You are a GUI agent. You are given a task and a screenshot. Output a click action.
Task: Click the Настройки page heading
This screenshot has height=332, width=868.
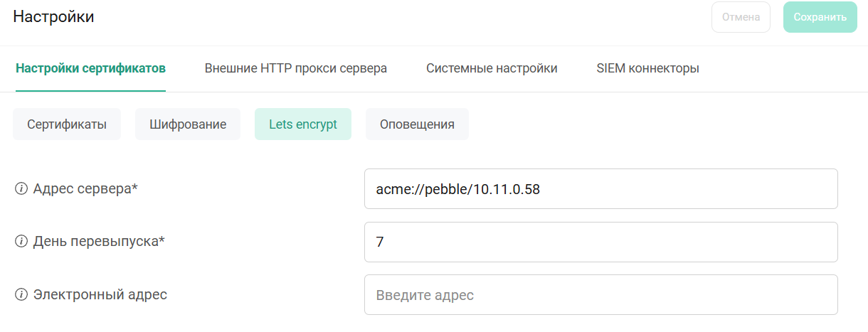point(54,17)
